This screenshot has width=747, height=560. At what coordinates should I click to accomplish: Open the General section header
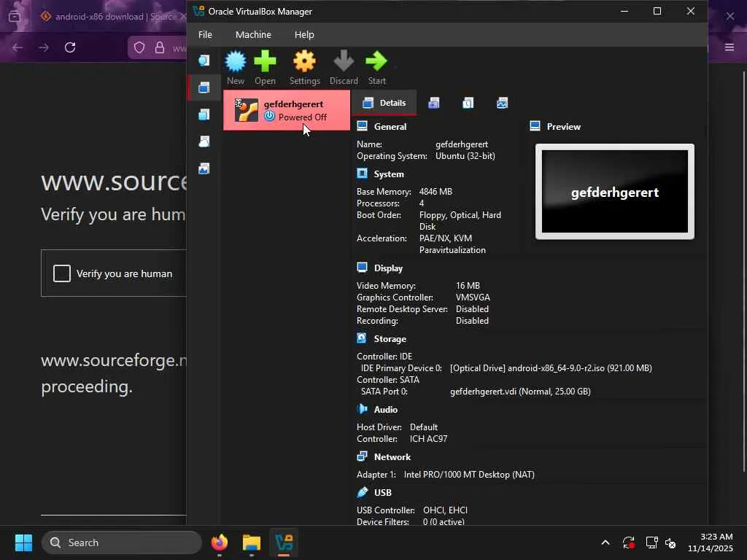(390, 127)
